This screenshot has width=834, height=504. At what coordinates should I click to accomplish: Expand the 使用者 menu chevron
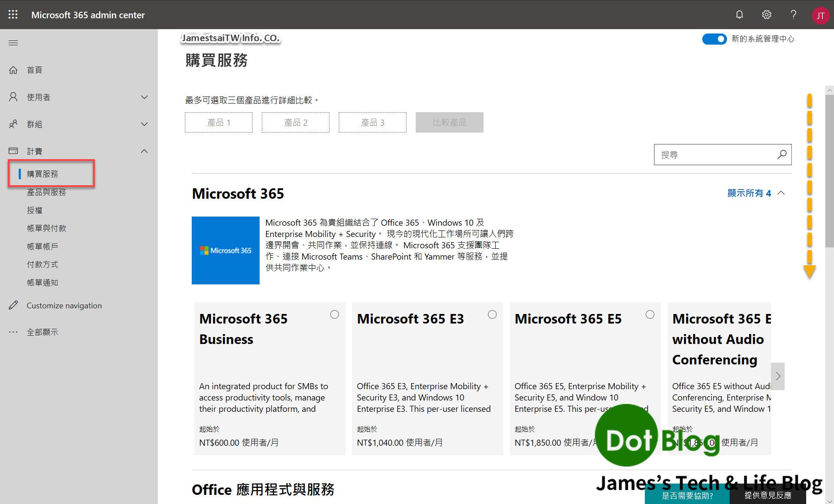[144, 97]
